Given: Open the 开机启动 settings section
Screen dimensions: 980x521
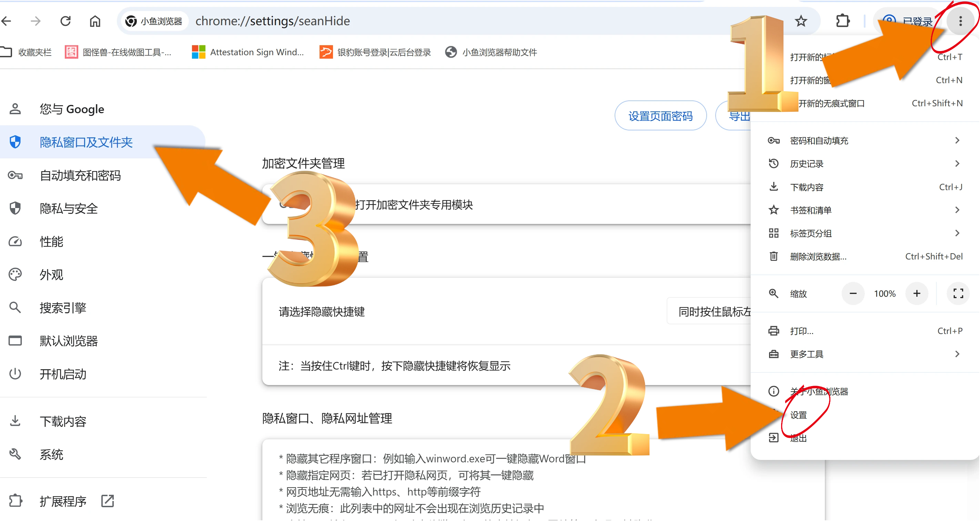Looking at the screenshot, I should click(x=103, y=374).
